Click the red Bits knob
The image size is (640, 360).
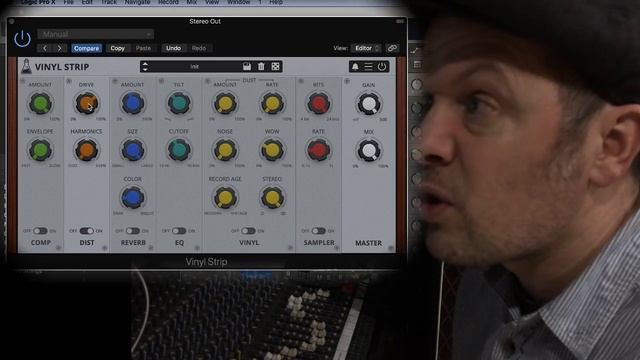[318, 103]
